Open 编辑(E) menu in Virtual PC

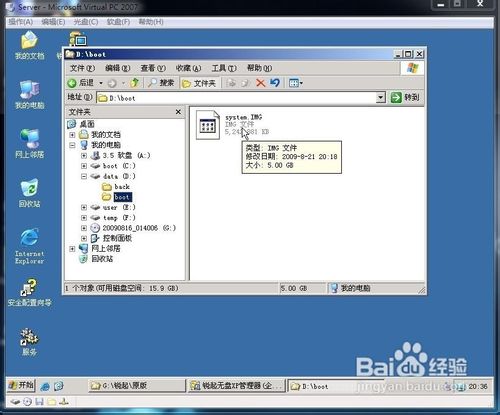coord(53,22)
